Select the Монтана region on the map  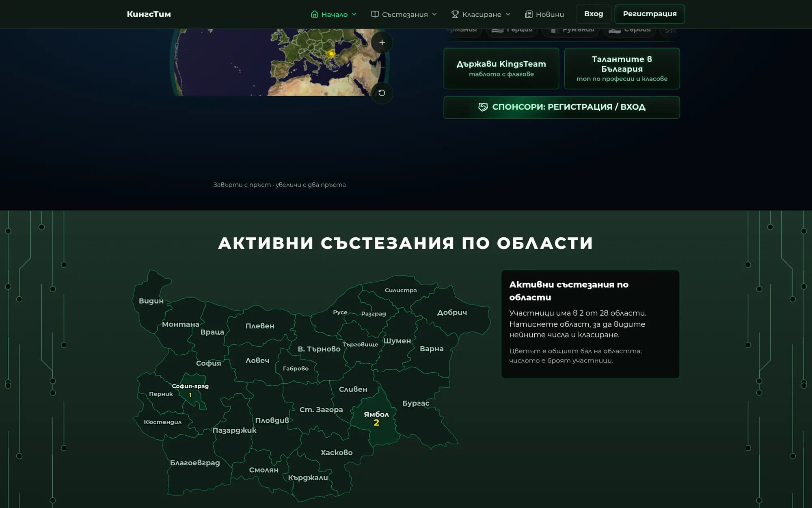click(180, 324)
